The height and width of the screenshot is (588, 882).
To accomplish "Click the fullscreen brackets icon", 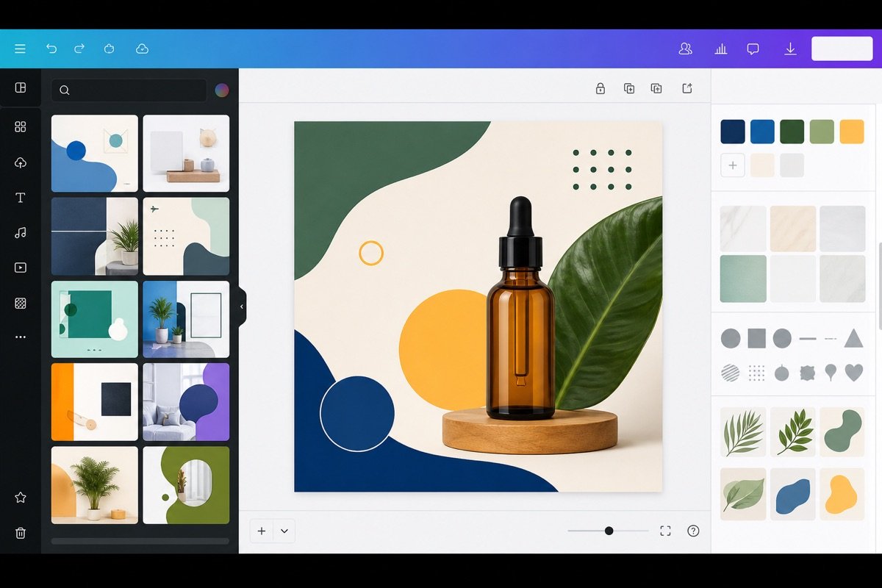I will [665, 531].
